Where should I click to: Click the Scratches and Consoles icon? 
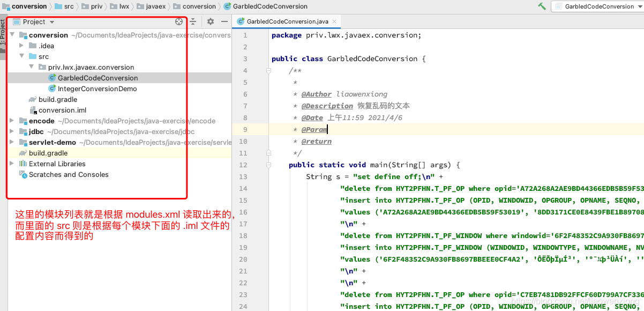point(23,174)
